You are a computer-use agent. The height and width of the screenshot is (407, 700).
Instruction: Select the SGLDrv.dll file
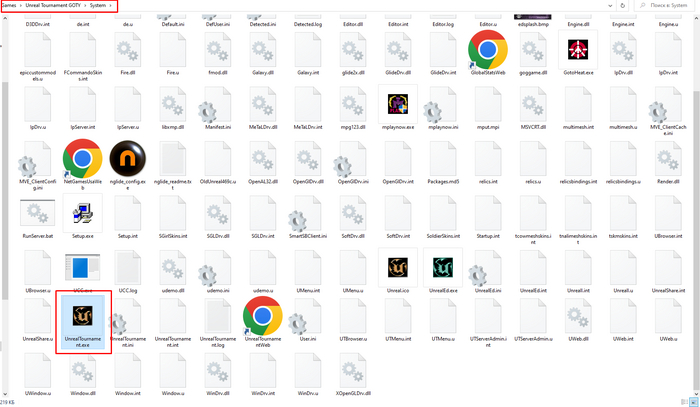click(x=217, y=217)
